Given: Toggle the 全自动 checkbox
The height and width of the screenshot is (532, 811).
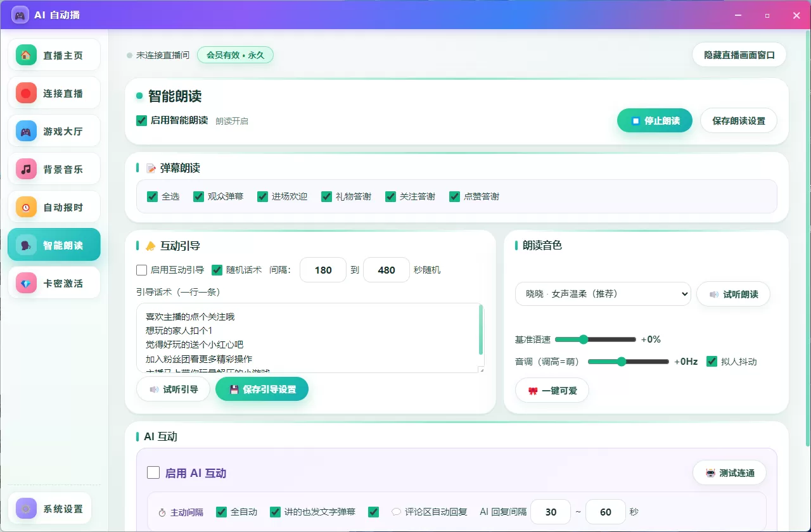Looking at the screenshot, I should click(x=221, y=512).
